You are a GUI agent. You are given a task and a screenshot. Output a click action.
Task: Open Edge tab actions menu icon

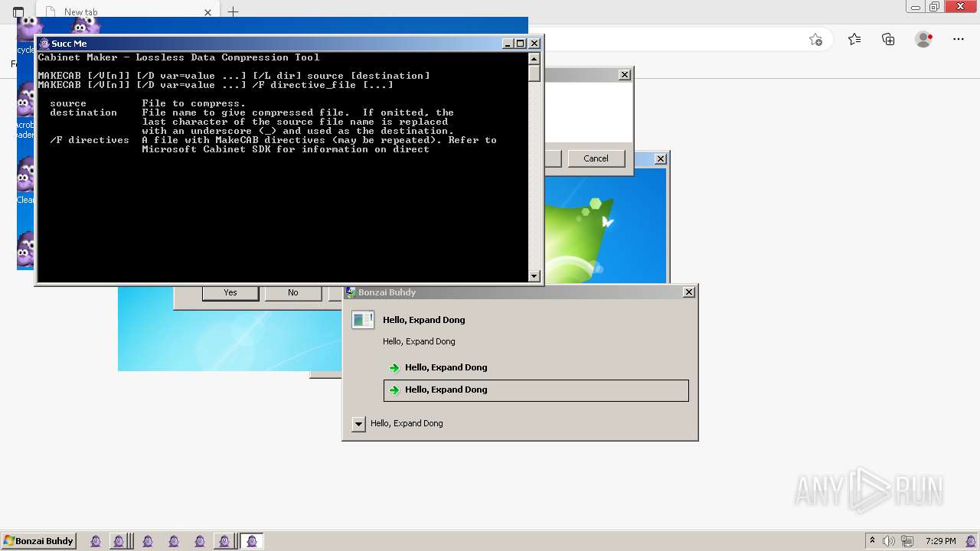[18, 11]
